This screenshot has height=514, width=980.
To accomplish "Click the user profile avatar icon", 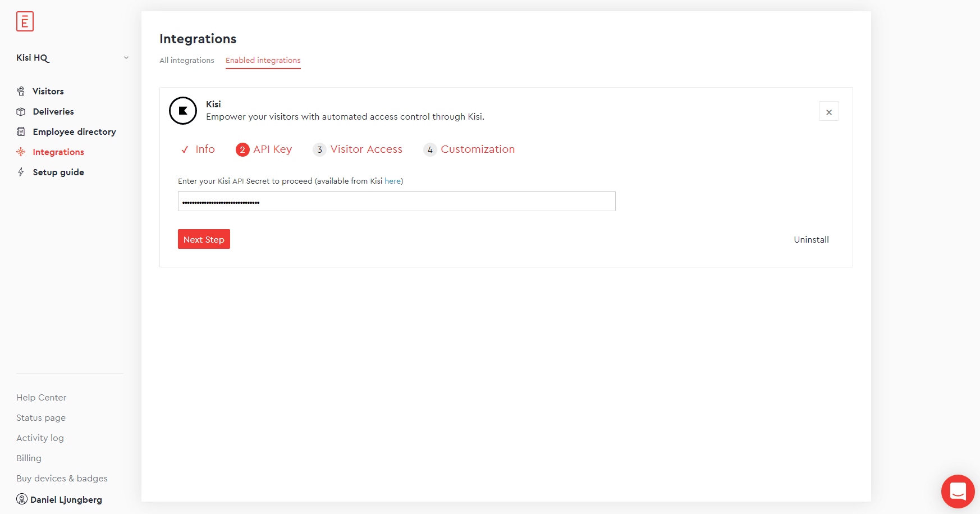I will point(22,499).
